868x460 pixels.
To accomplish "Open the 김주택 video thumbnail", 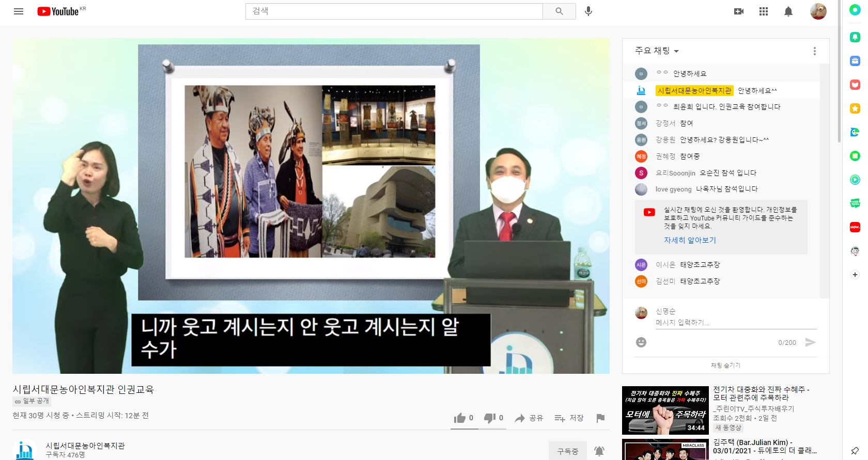I will point(665,450).
